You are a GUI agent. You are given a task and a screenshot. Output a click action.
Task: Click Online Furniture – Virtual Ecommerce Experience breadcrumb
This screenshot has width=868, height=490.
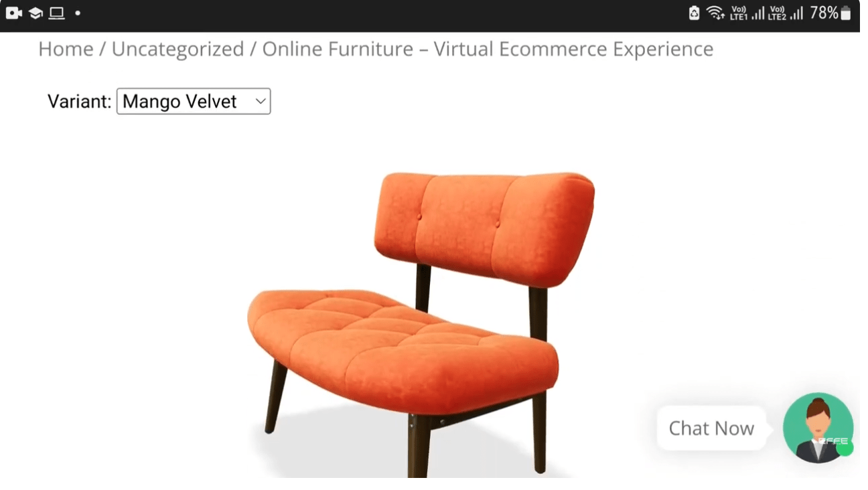[x=488, y=49]
